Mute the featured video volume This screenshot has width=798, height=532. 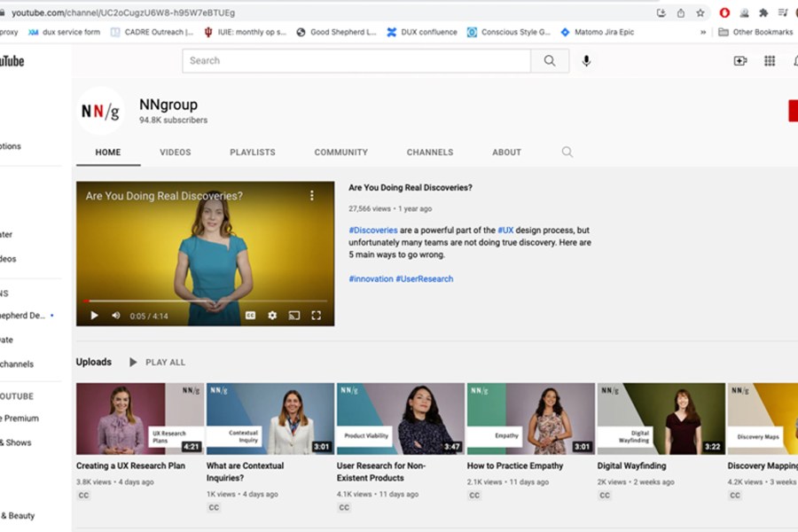point(115,315)
